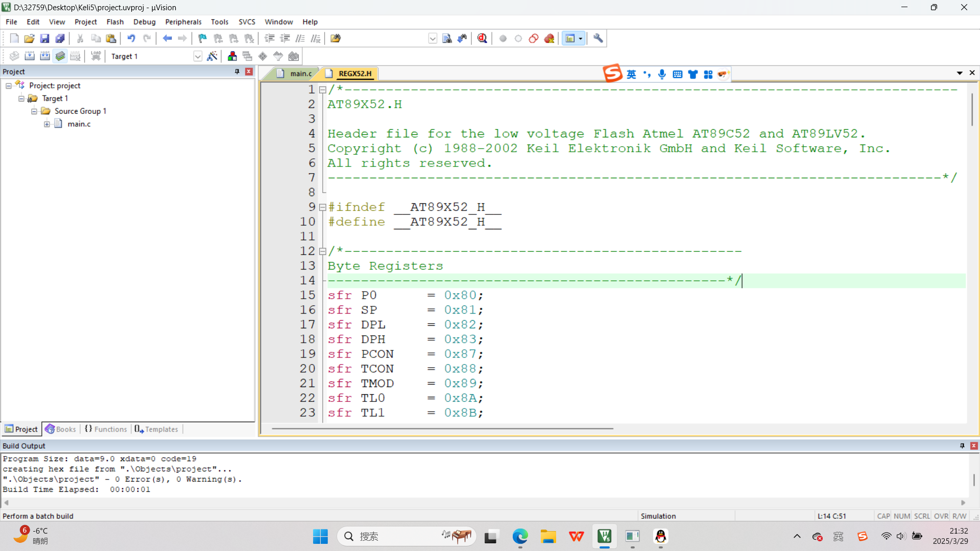Image resolution: width=980 pixels, height=551 pixels.
Task: Toggle a bookmark on the current line
Action: point(202,38)
